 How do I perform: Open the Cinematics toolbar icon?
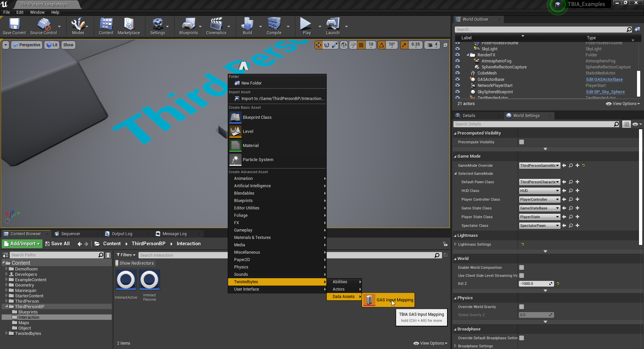point(216,26)
